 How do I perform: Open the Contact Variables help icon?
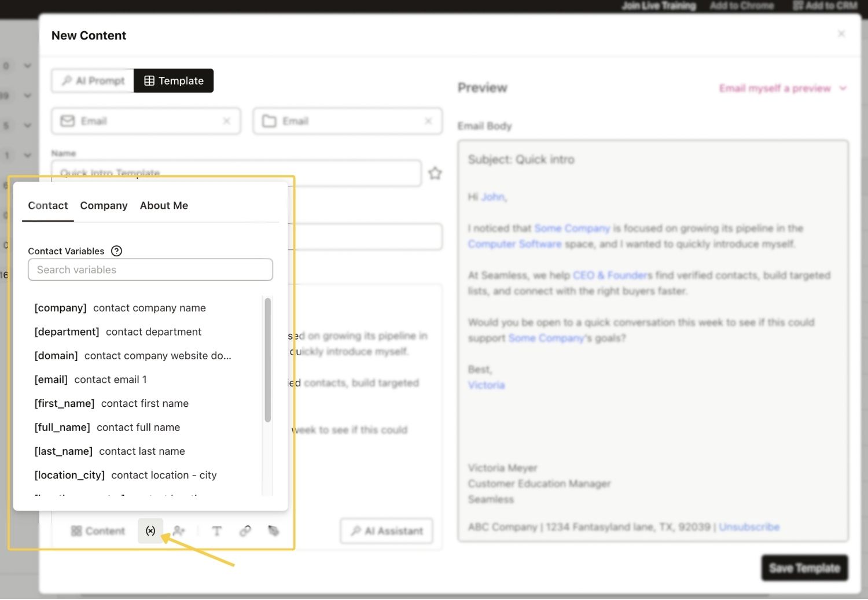116,251
